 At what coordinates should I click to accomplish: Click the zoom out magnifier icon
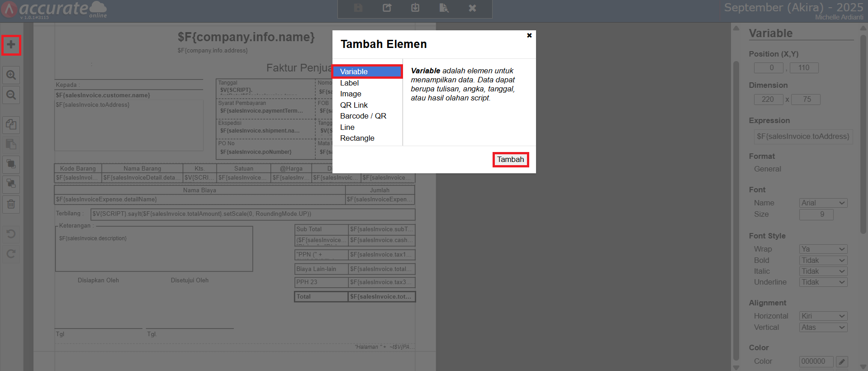[11, 95]
